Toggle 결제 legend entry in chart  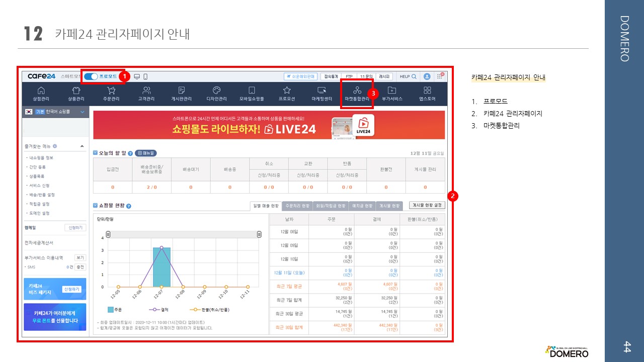pos(158,310)
